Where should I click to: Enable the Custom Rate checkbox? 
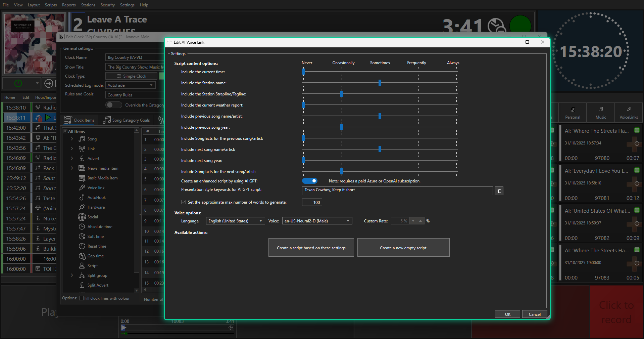coord(360,221)
